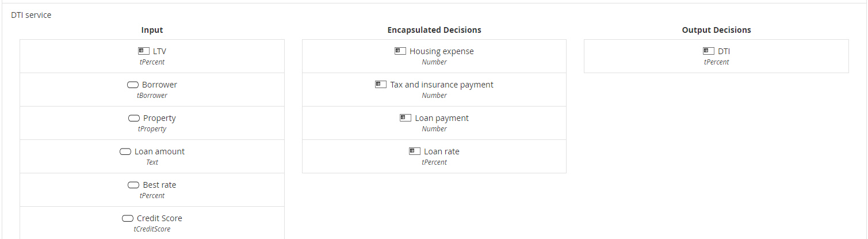Click the Credit Score input data icon
Screen dimensions: 868x239
(x=128, y=218)
